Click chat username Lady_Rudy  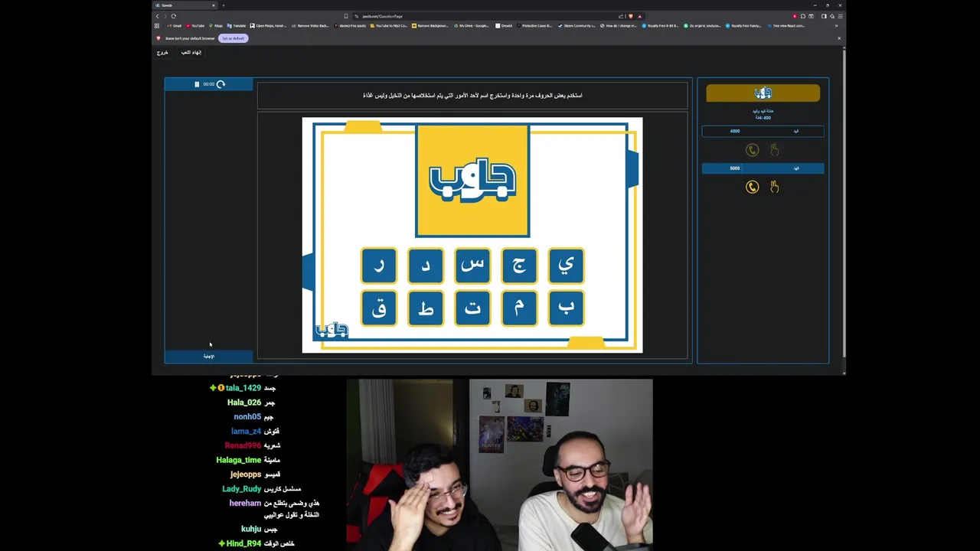(x=242, y=489)
